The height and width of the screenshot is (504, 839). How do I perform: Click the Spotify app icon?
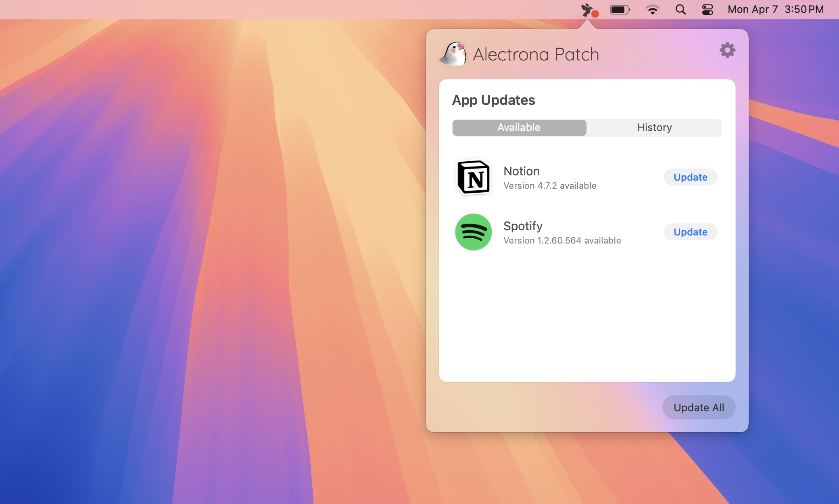474,232
